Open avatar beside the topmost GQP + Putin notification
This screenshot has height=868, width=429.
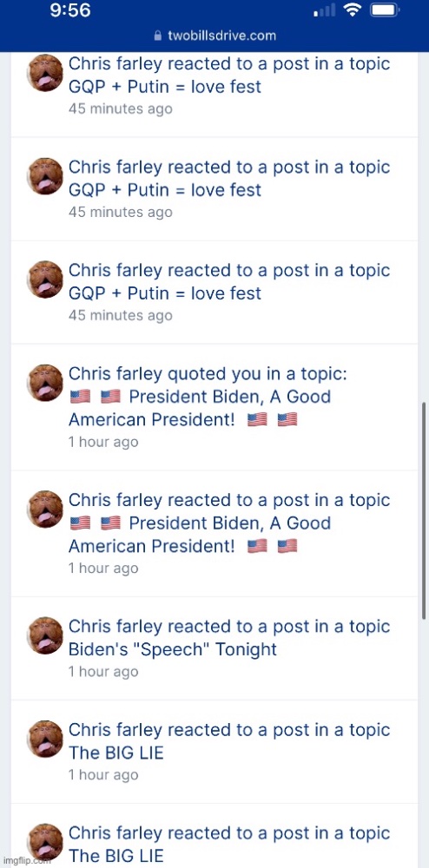point(45,73)
